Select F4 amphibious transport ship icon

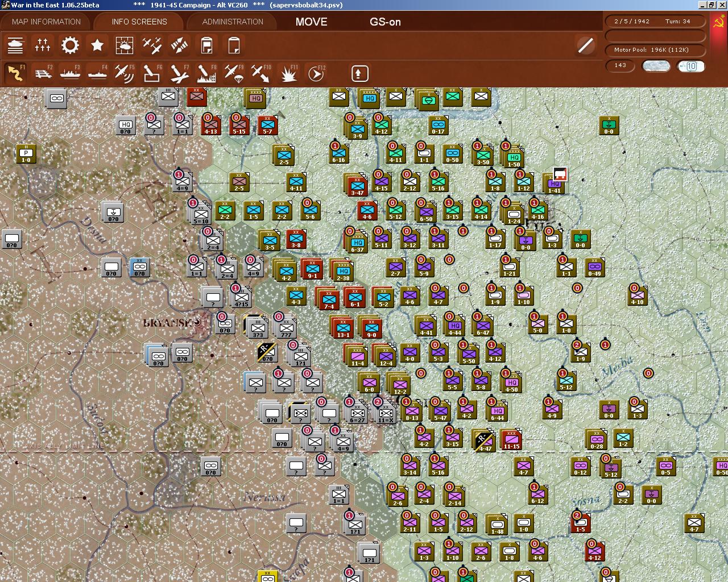97,73
